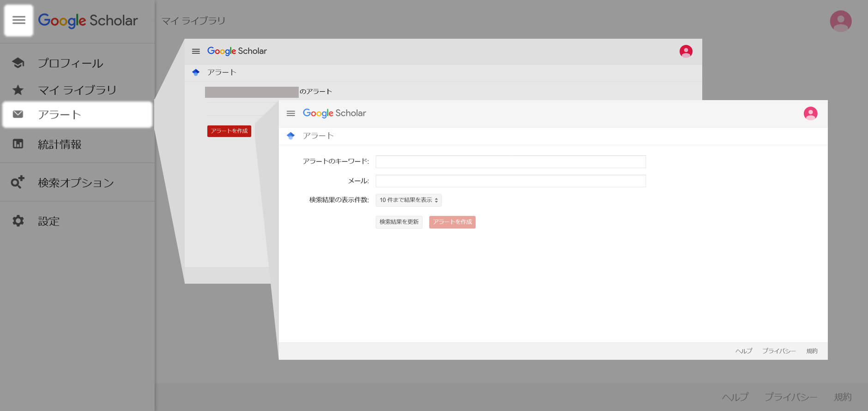
Task: Click account avatar at top right of page
Action: click(x=841, y=21)
